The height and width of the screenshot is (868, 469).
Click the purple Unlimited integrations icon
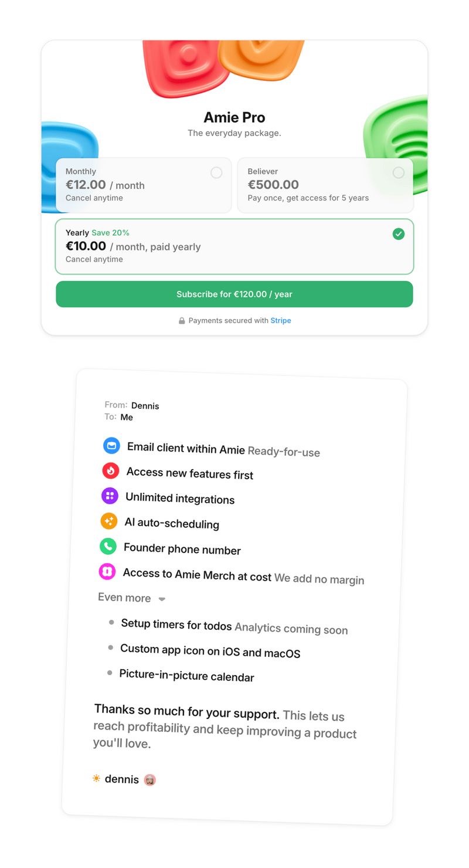[x=111, y=496]
